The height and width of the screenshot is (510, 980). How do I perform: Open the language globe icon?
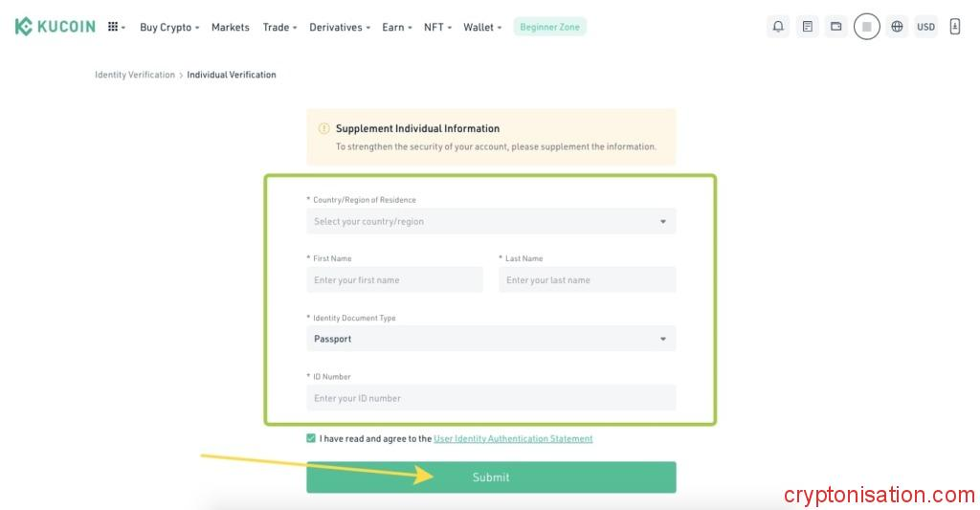pos(897,27)
